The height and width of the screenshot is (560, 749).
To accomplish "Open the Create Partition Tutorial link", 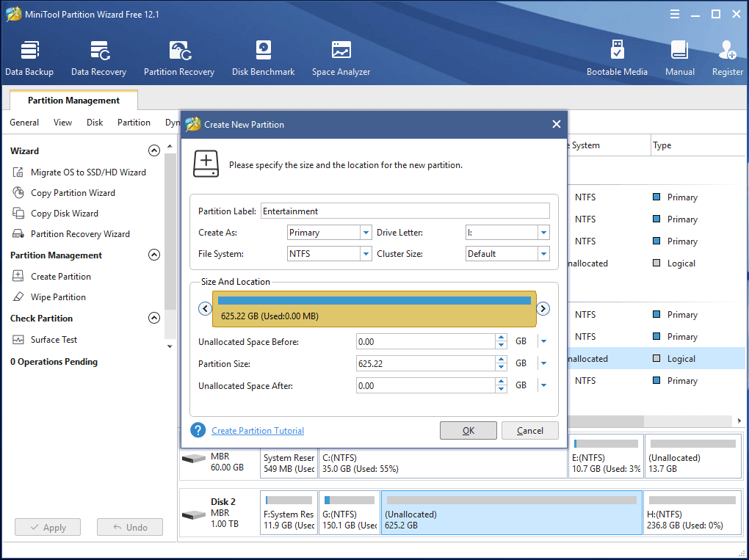I will pyautogui.click(x=258, y=431).
